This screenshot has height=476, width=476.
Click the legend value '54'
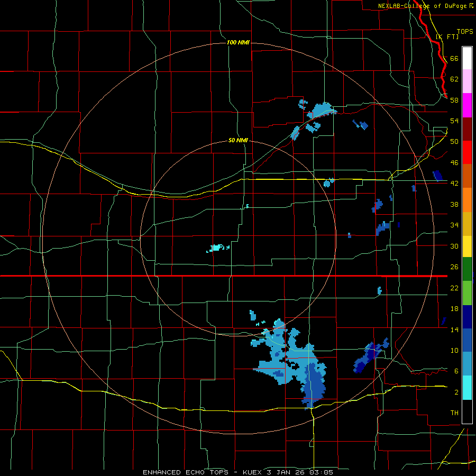click(454, 121)
